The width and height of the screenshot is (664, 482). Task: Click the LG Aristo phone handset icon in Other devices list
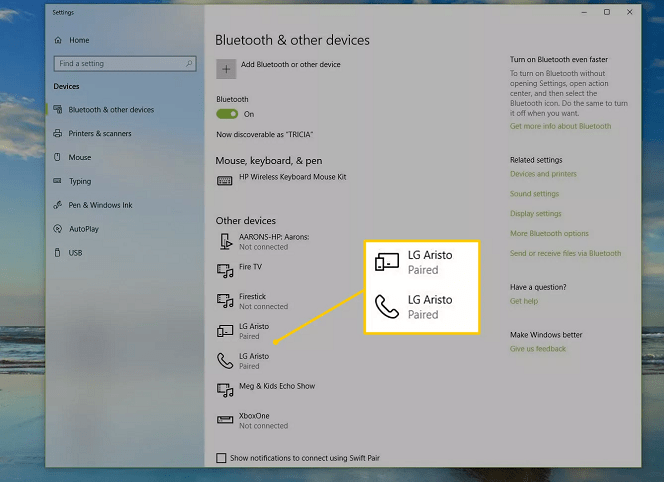pyautogui.click(x=225, y=361)
